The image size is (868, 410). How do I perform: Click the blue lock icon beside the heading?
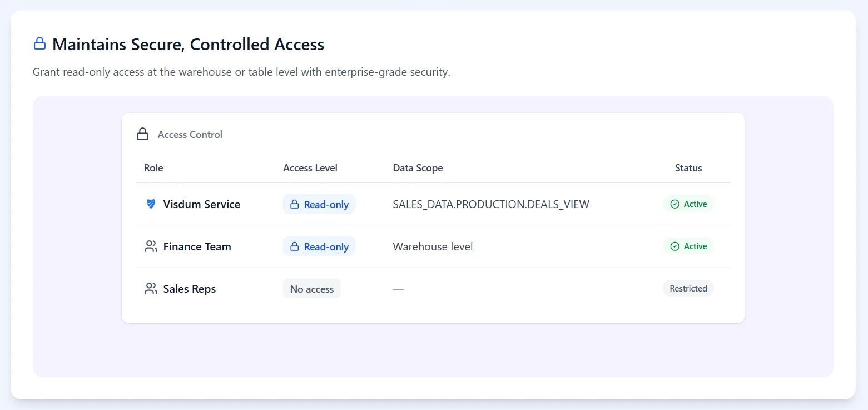39,44
